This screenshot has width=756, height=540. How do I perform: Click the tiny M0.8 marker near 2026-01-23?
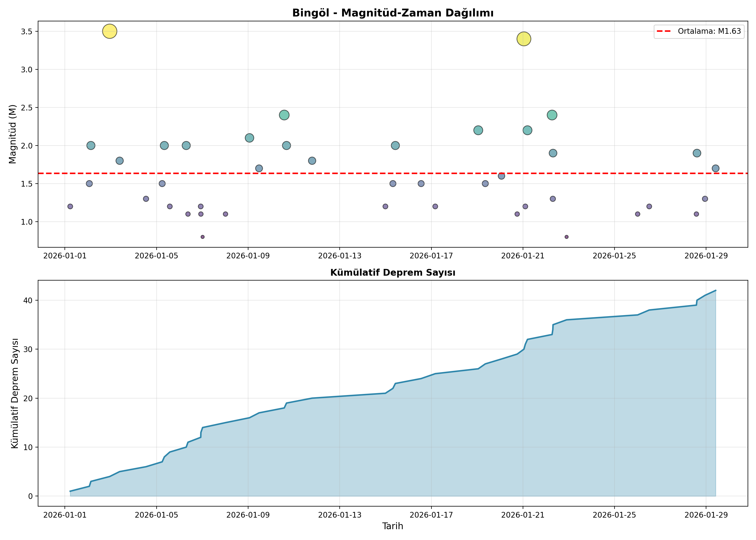pos(566,237)
